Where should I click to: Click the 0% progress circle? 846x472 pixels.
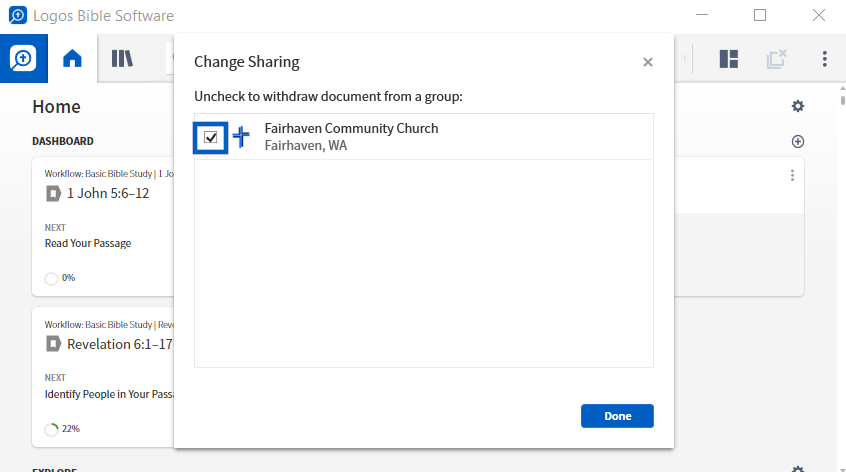pos(51,278)
